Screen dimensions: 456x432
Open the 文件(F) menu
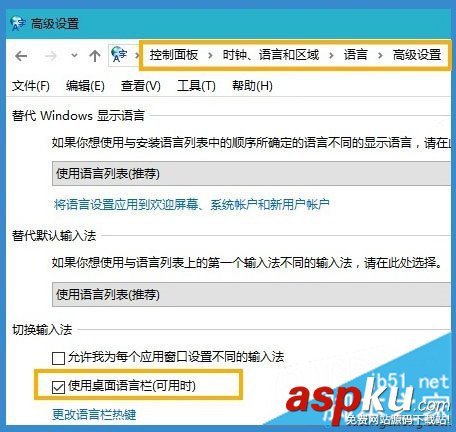pos(31,86)
